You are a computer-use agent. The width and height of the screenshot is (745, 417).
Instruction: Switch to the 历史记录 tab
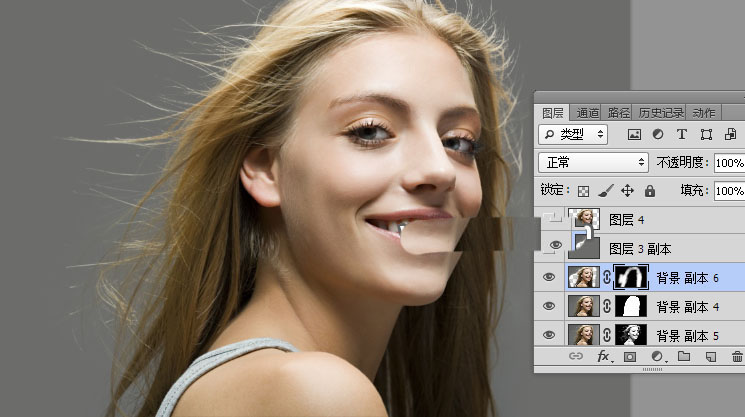(x=663, y=112)
